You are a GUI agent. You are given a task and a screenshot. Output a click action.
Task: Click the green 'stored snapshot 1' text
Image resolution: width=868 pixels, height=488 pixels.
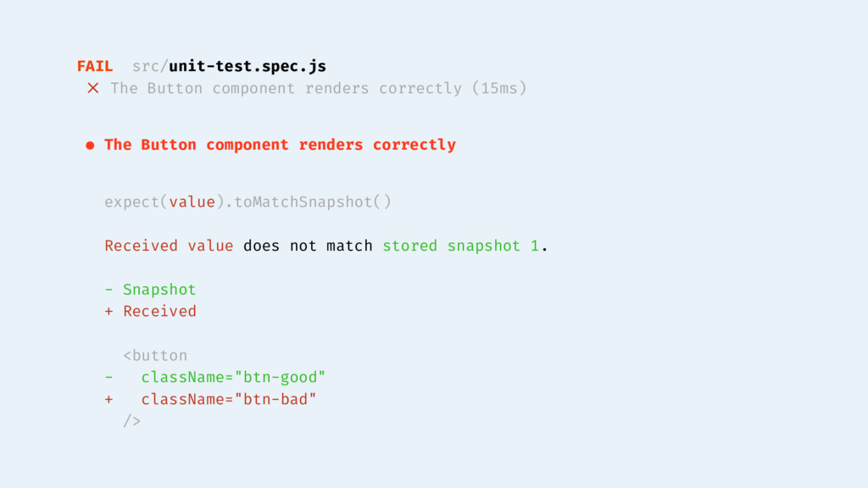click(x=460, y=246)
